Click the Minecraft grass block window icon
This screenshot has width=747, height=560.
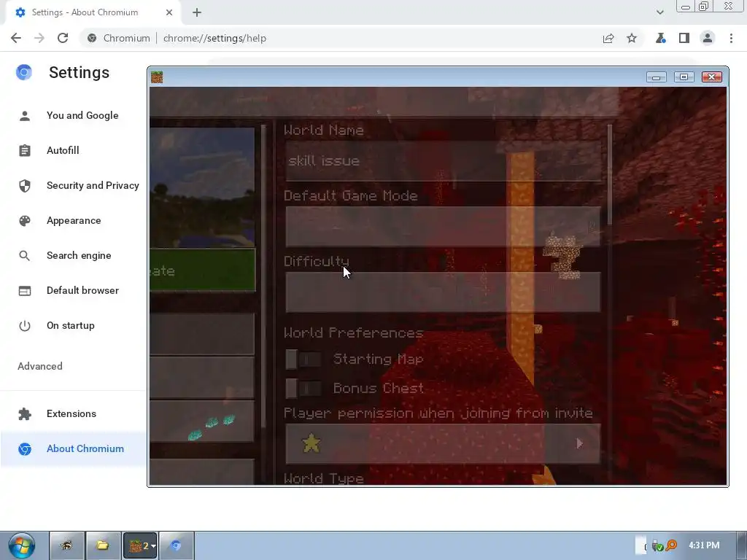pos(157,77)
